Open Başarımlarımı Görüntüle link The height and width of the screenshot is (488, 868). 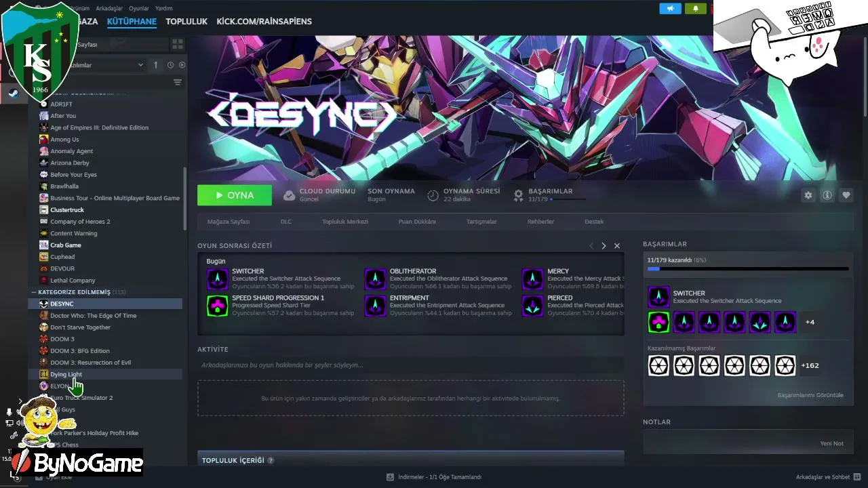(x=810, y=395)
